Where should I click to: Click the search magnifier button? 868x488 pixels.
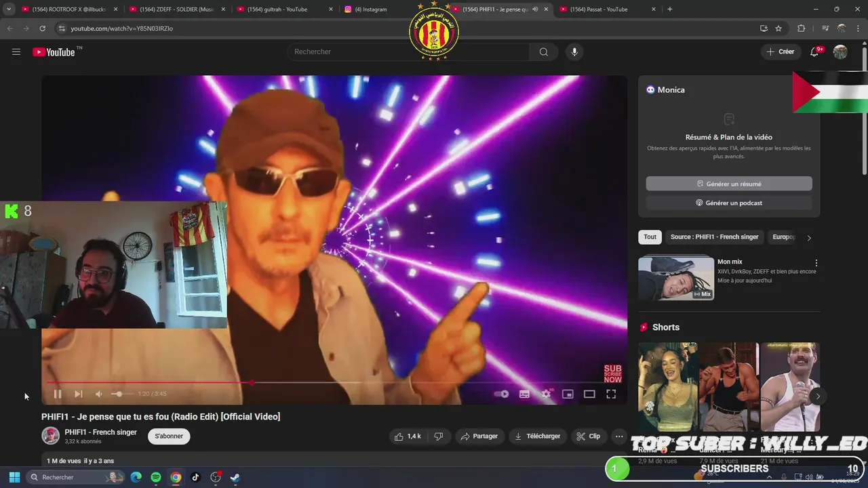coord(543,52)
